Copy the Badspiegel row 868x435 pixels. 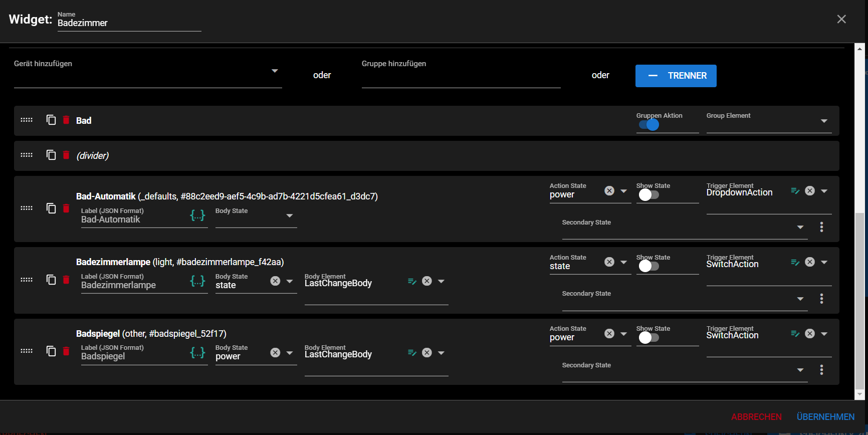[x=51, y=351]
